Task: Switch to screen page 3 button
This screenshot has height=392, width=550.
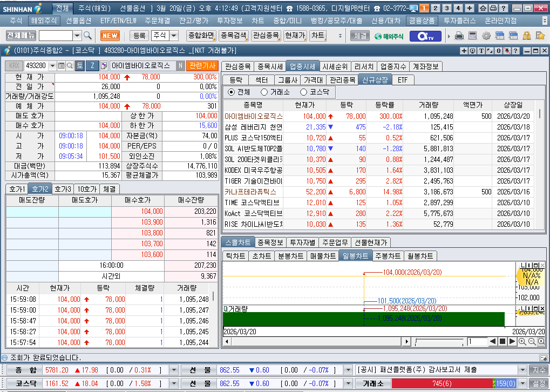Action: point(447,8)
